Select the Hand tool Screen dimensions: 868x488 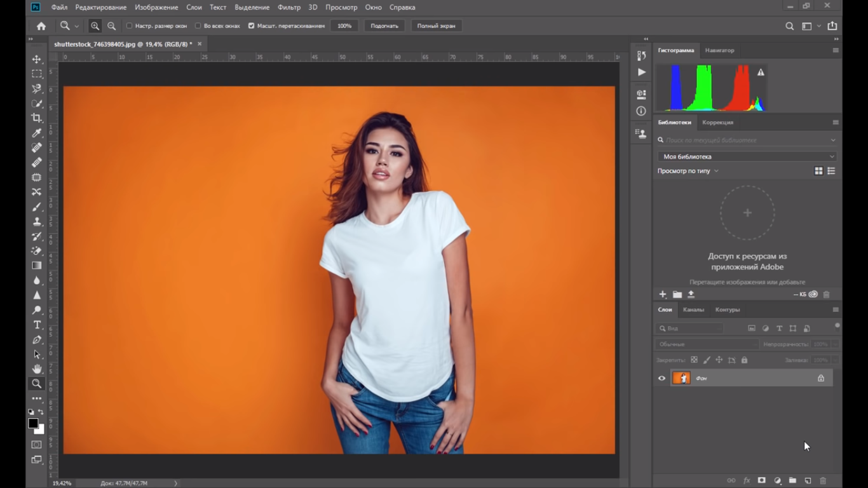pos(37,369)
